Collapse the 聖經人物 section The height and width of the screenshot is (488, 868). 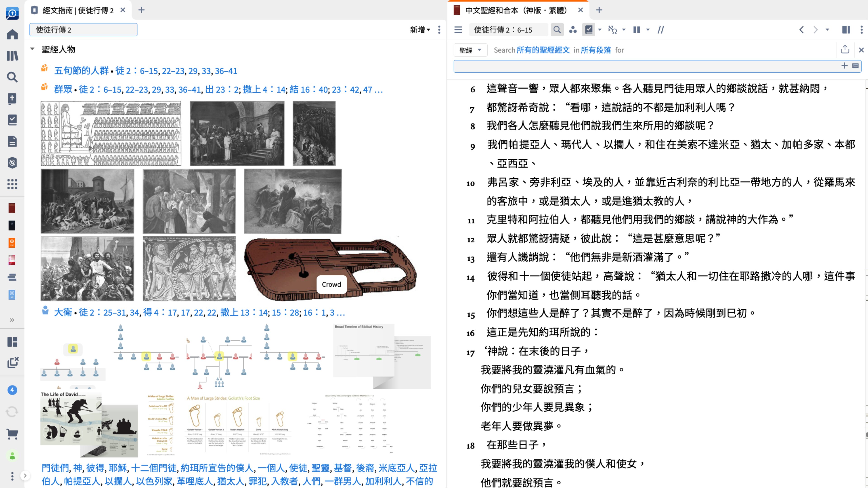(x=32, y=49)
